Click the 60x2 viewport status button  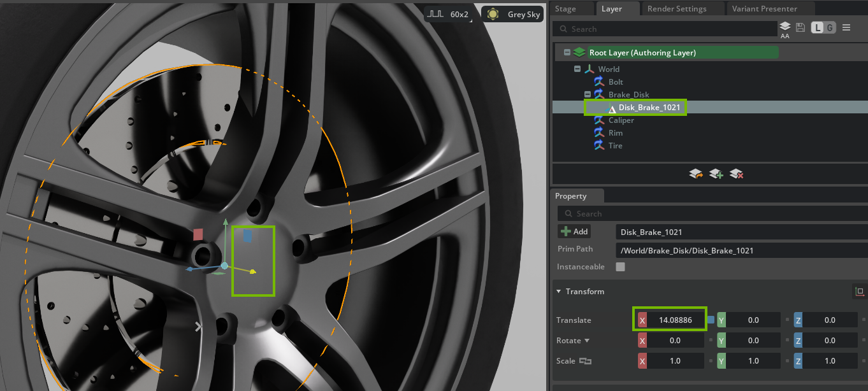(x=449, y=14)
